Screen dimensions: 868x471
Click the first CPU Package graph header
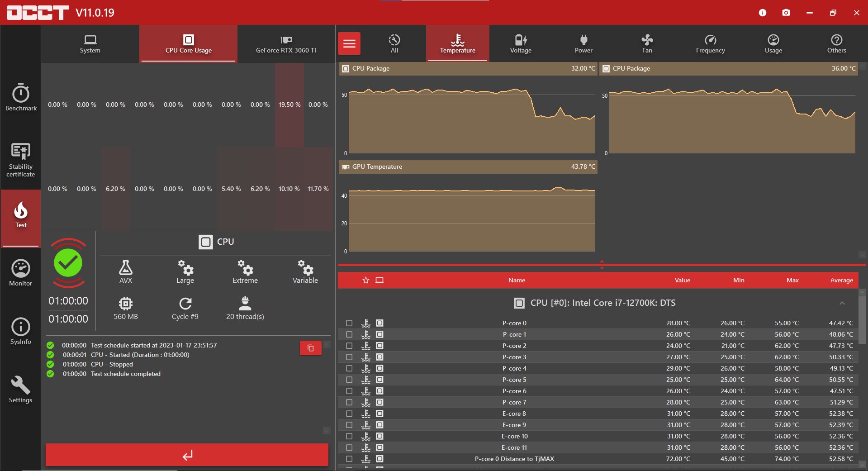point(468,68)
